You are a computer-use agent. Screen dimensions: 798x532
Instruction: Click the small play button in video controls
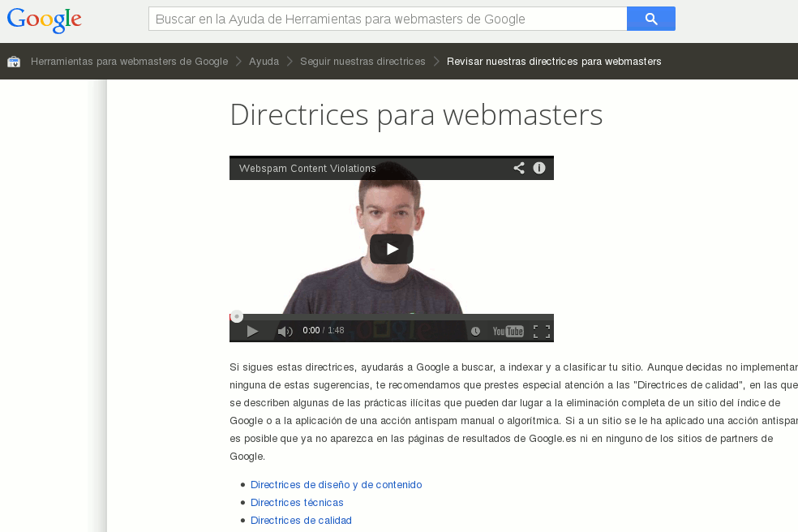click(252, 332)
